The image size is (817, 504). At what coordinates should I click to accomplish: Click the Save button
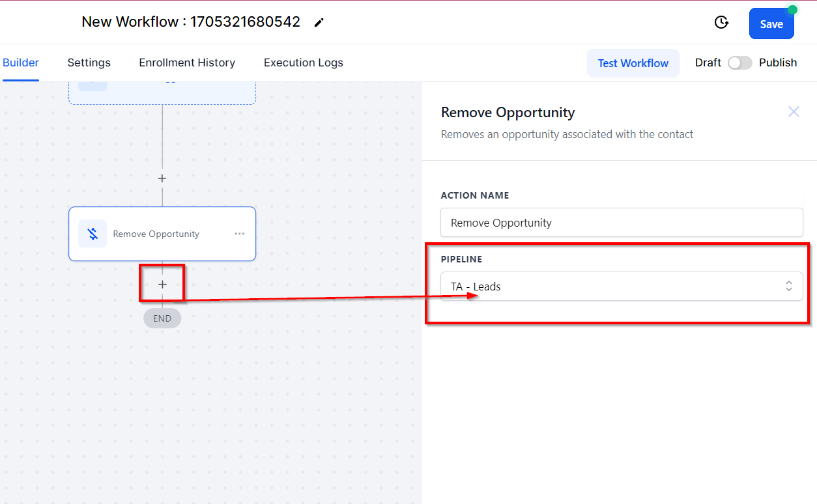pyautogui.click(x=771, y=24)
